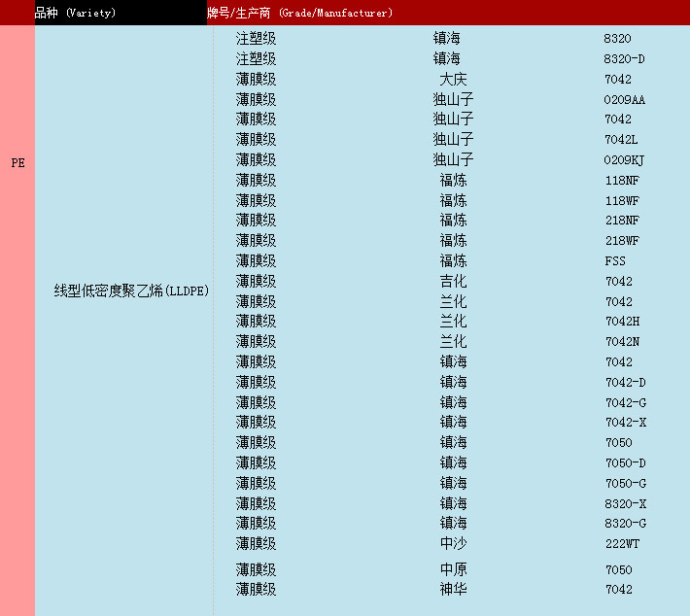Screen dimensions: 690x616
Task: Select 福炼 in the 218WF row
Action: point(453,241)
